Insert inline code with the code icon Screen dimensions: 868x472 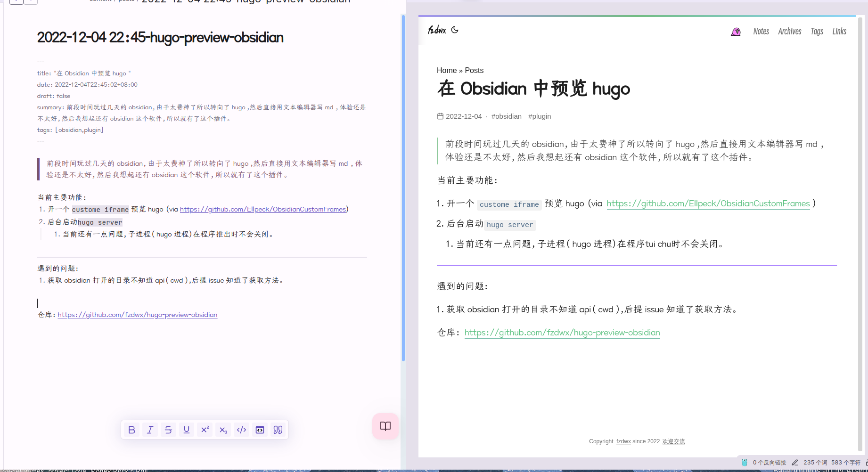pos(241,430)
